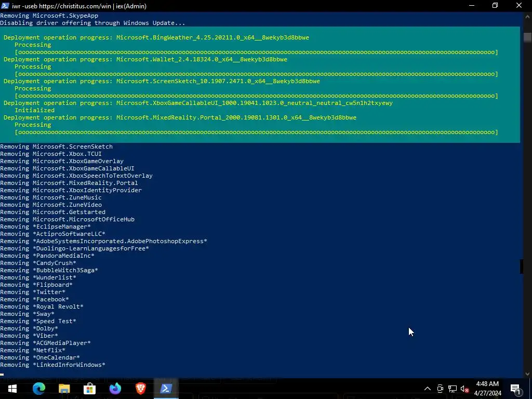The image size is (532, 399).
Task: Click 'Removing *CandyCrush*' line
Action: 38,263
